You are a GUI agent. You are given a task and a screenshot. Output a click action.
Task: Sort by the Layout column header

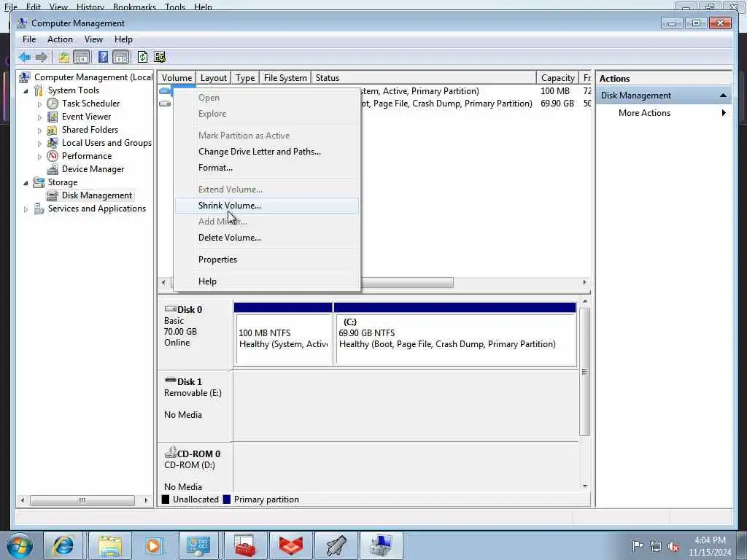(x=214, y=77)
